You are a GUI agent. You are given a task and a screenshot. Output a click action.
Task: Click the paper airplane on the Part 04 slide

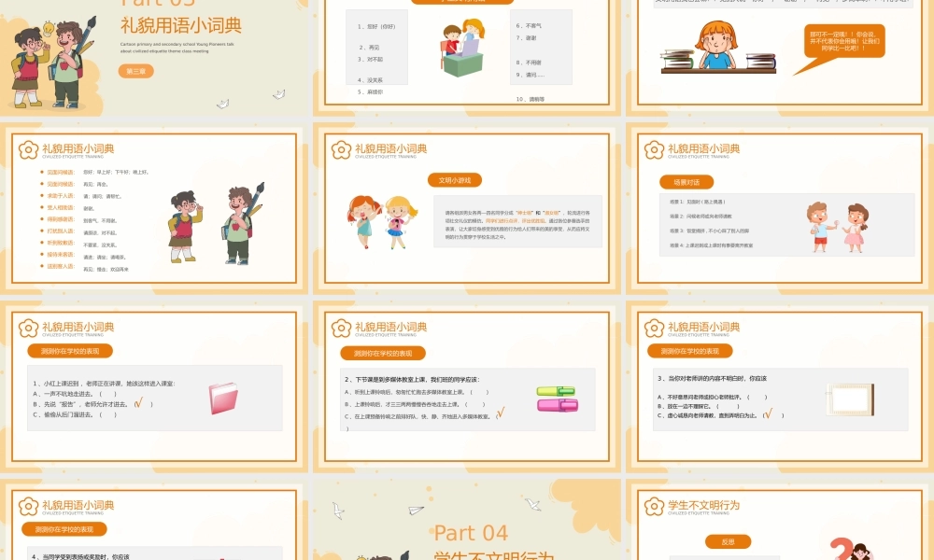tap(416, 510)
